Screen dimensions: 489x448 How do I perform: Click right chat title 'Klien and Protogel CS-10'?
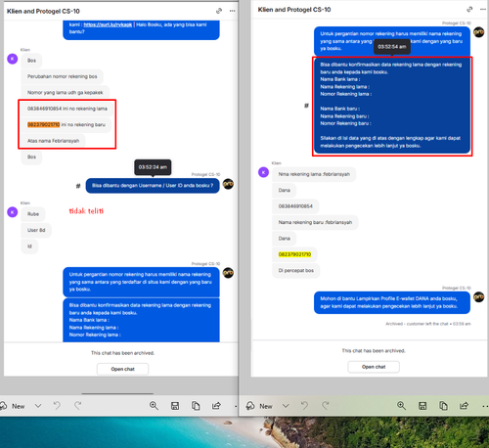tap(294, 10)
